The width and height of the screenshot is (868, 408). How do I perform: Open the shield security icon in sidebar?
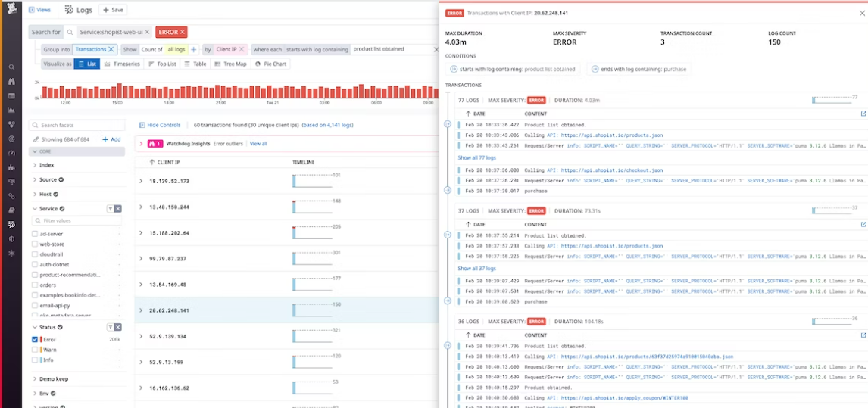[x=11, y=238]
